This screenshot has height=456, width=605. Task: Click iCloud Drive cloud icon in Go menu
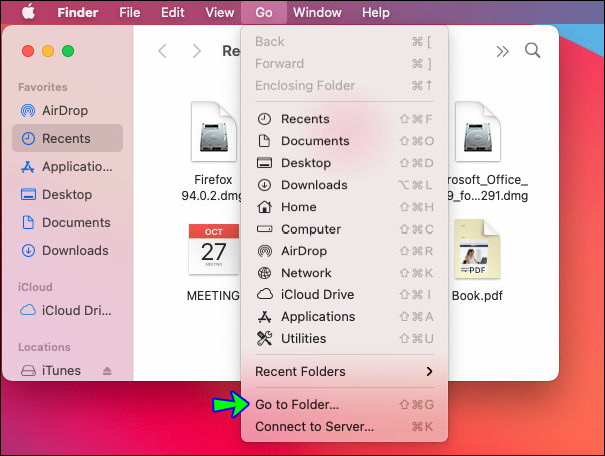pos(265,294)
